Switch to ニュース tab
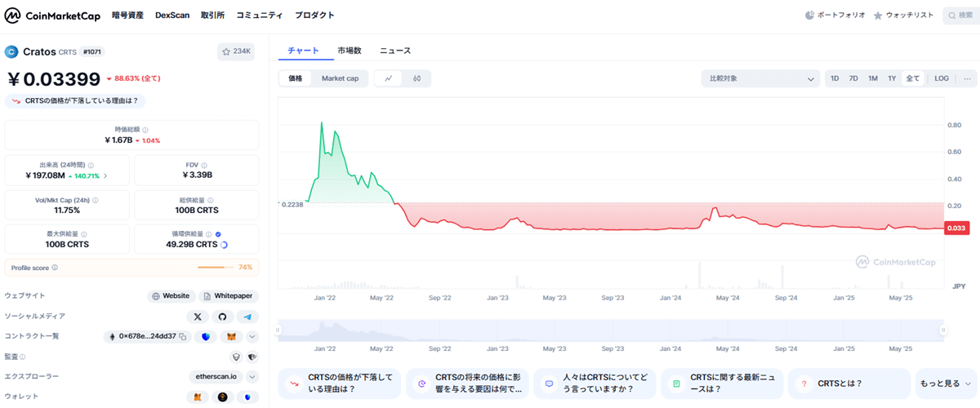 click(395, 51)
